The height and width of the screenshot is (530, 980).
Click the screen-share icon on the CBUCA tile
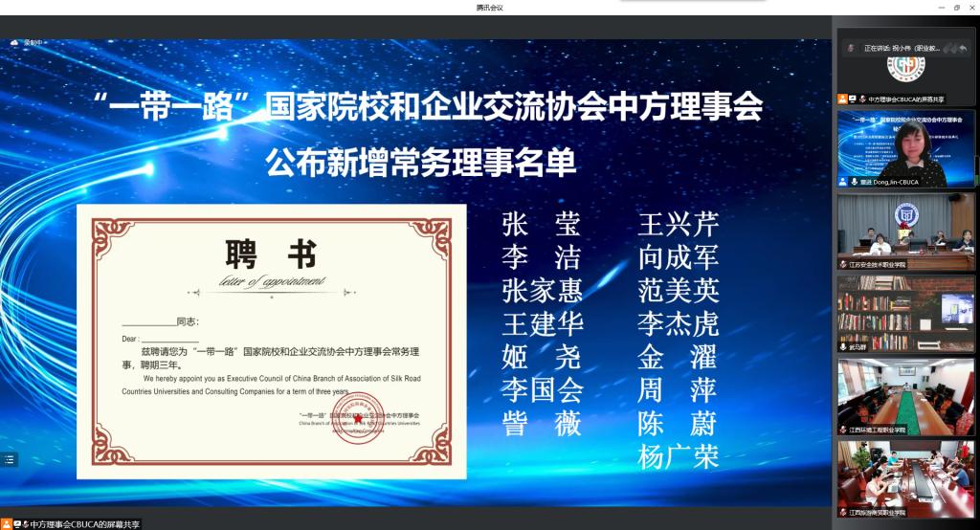click(853, 99)
